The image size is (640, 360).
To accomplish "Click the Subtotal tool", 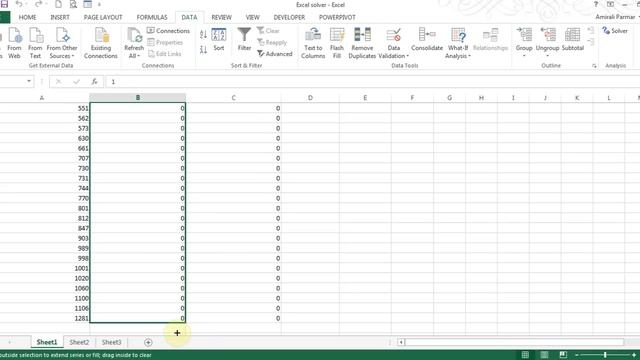I will tap(573, 40).
